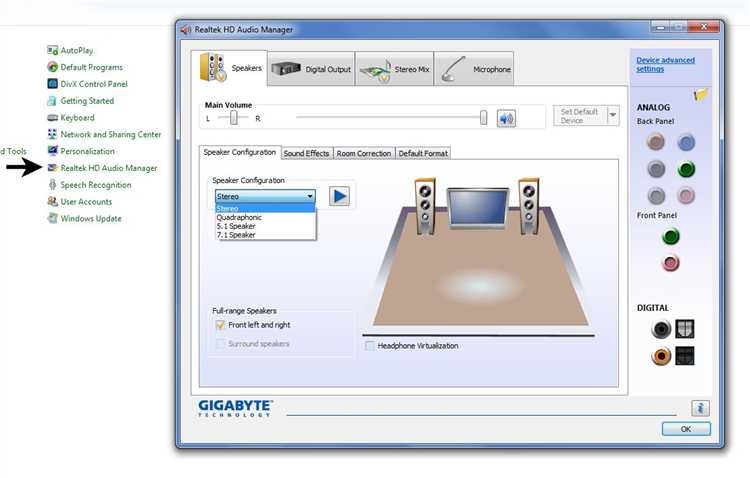This screenshot has width=750, height=478.
Task: Open Personalization link
Action: pos(88,151)
